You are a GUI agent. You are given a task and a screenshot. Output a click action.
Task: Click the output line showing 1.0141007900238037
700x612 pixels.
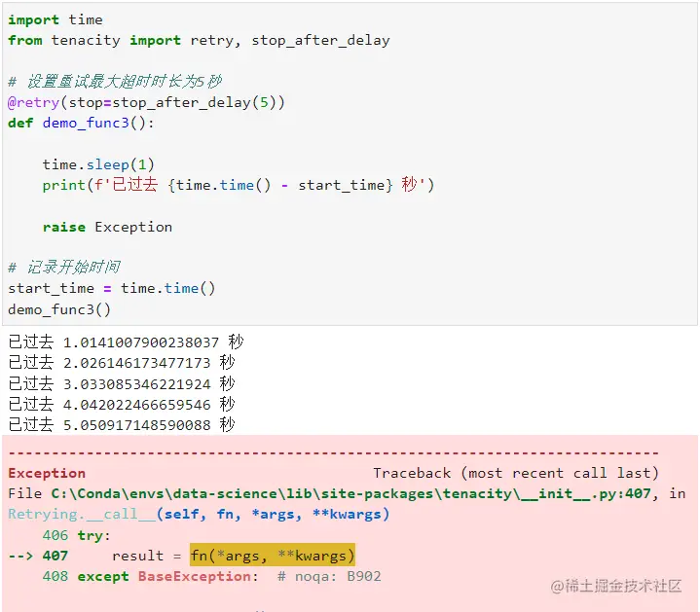(126, 342)
